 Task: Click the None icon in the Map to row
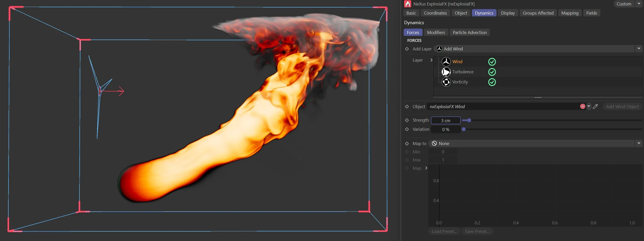coord(434,143)
